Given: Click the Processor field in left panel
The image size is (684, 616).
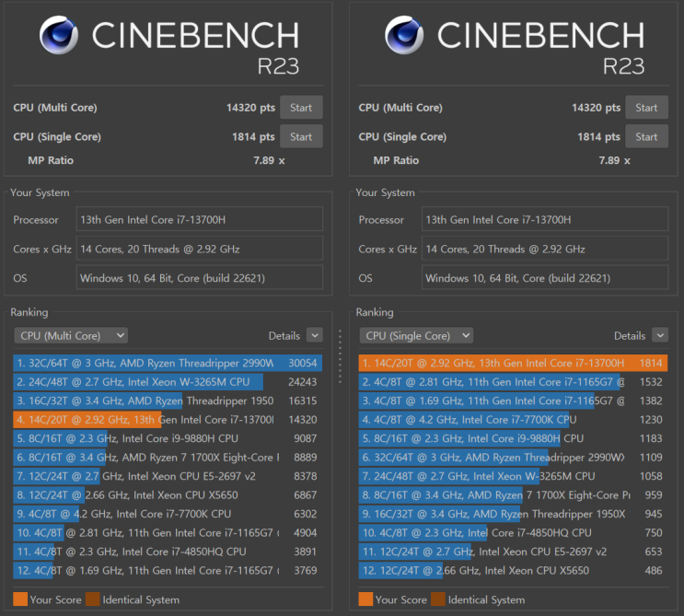Looking at the screenshot, I should [x=199, y=219].
